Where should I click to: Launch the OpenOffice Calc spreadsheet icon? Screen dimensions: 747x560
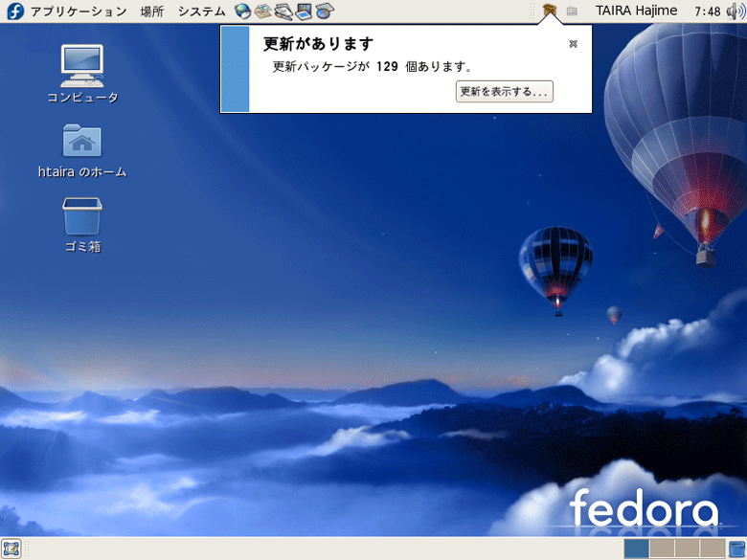click(325, 11)
